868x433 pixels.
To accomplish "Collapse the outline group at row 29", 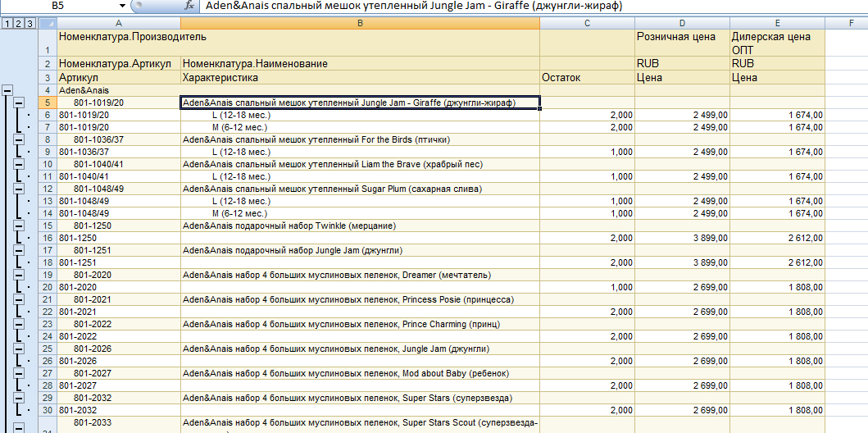I will (x=18, y=398).
